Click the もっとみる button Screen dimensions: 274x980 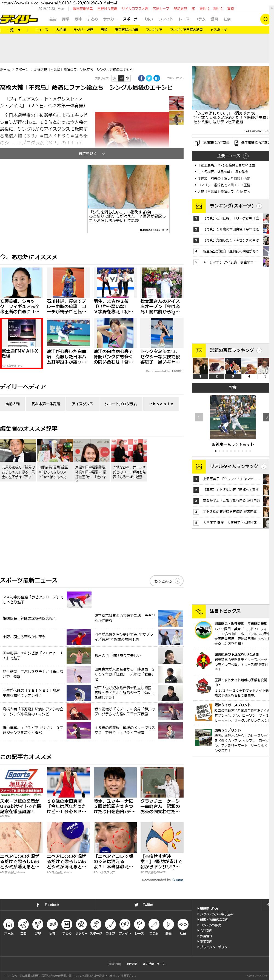166,581
